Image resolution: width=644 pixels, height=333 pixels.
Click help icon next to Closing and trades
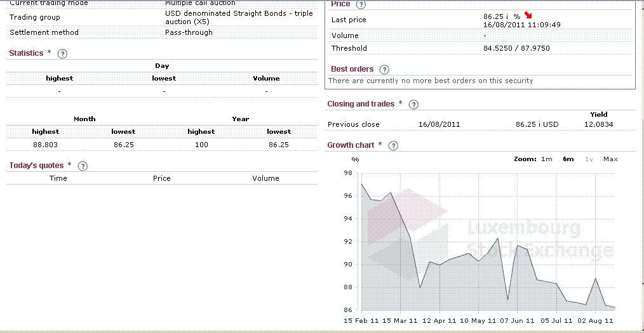(x=413, y=105)
